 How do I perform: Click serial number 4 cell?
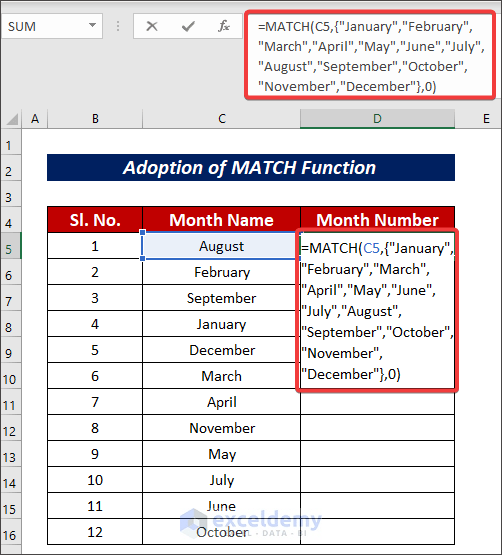(x=95, y=324)
